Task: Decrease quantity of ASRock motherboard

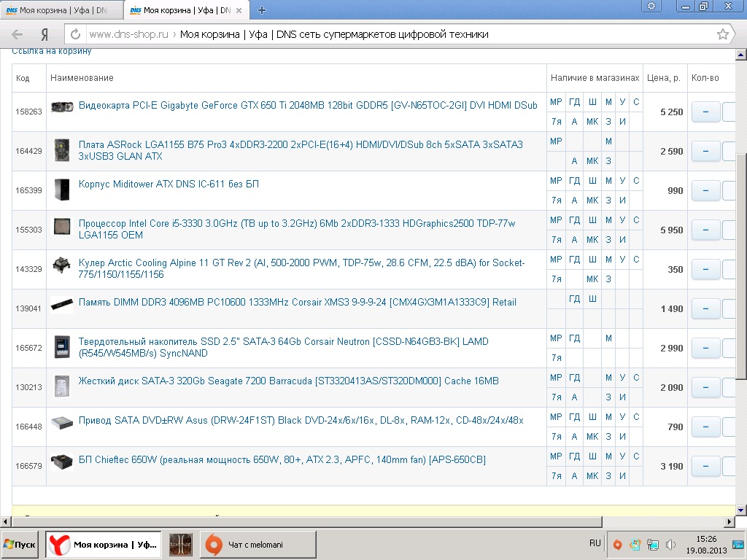Action: coord(705,152)
